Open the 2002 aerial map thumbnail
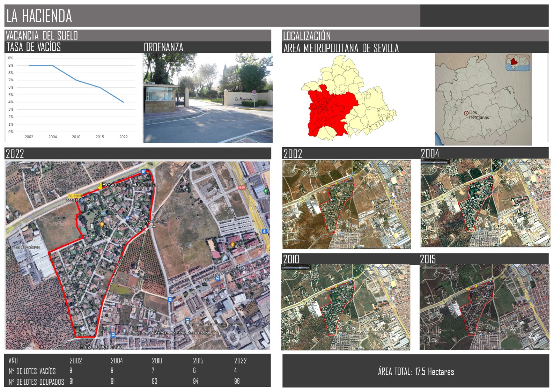Viewport: 554px width, 392px height. (346, 204)
